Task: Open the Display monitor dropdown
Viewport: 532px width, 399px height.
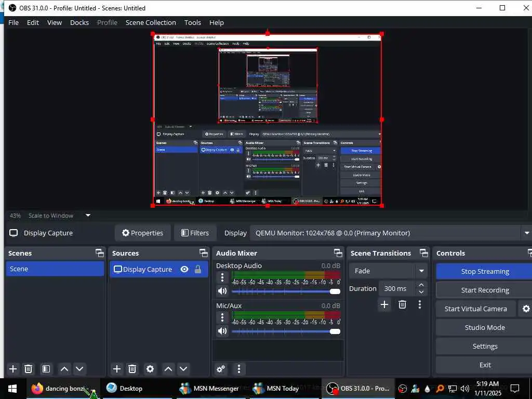Action: (391, 233)
